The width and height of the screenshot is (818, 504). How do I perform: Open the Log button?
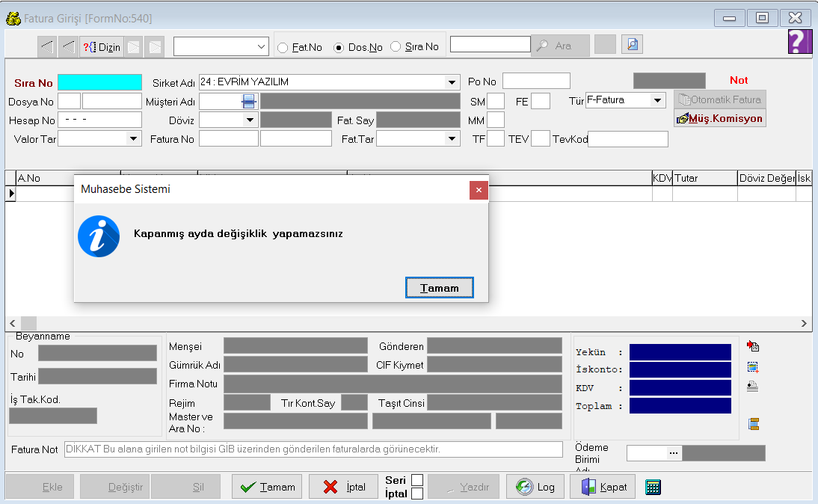pos(535,487)
